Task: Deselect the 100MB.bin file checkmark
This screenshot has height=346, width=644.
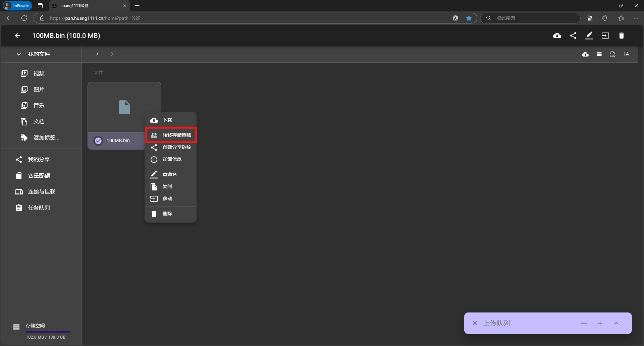Action: click(x=98, y=140)
